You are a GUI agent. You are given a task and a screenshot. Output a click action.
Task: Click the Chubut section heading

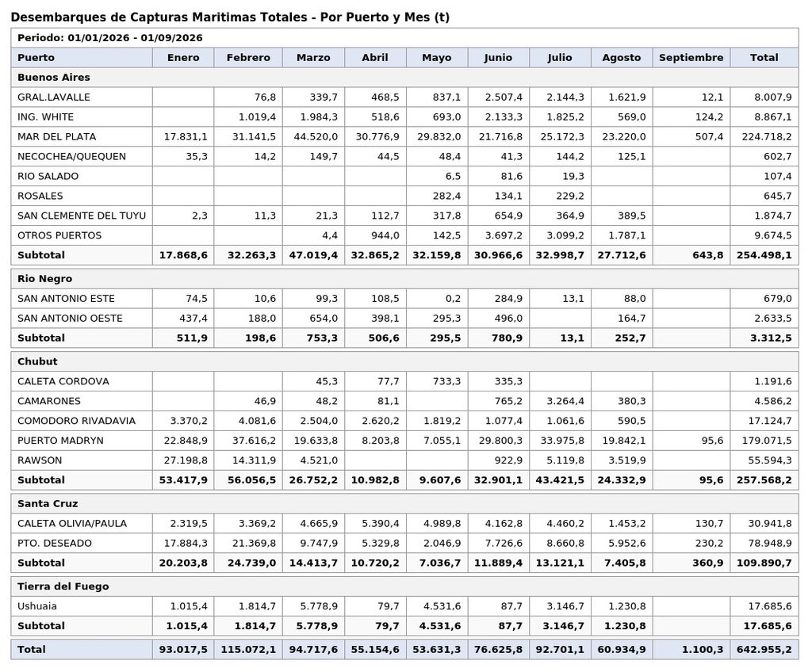coord(37,361)
